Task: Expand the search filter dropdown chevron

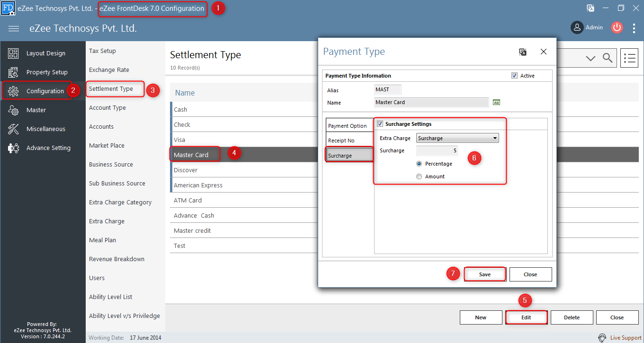Action: coord(590,58)
